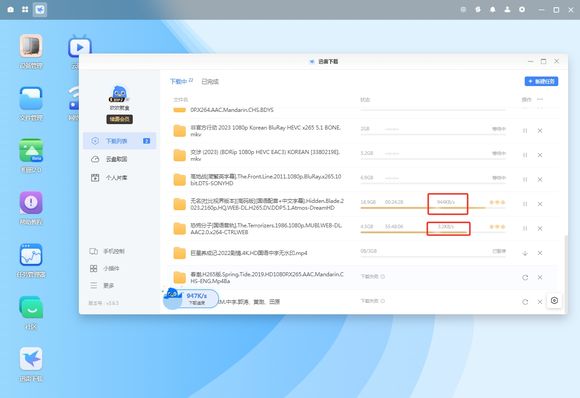Open the Xunlei bird desktop icon
This screenshot has width=580, height=398.
pyautogui.click(x=31, y=359)
